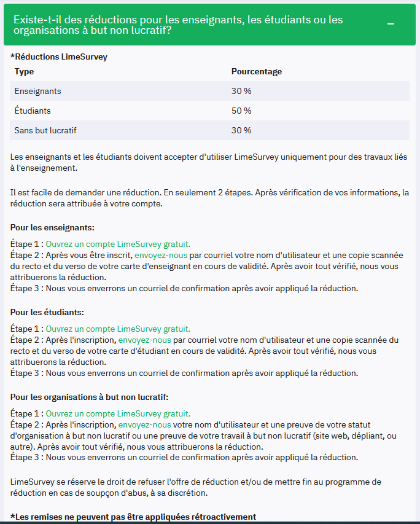420x524 pixels.
Task: Click the 30 % value for Enseignants
Action: [x=241, y=91]
